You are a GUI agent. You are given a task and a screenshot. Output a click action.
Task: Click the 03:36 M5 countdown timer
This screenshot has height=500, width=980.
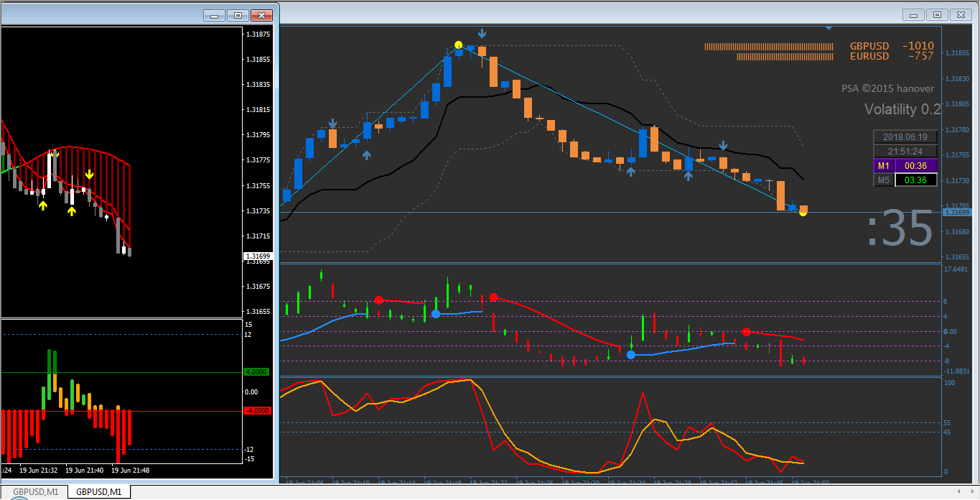[915, 180]
